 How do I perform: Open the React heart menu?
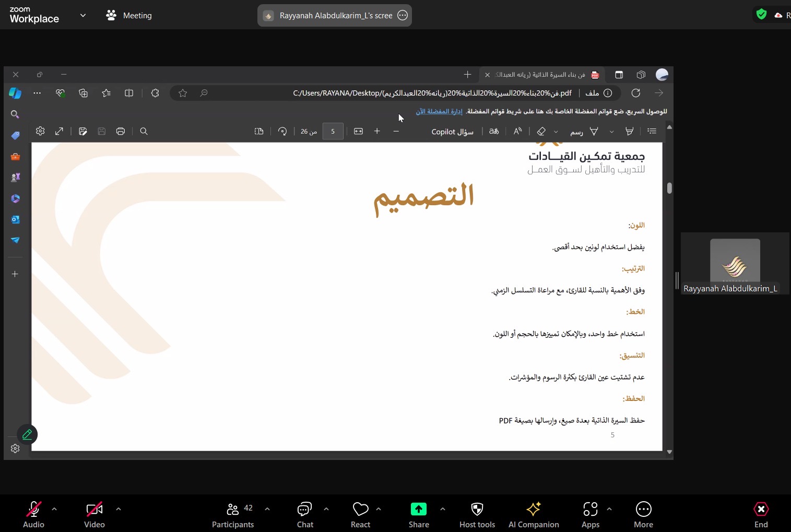[x=360, y=514]
